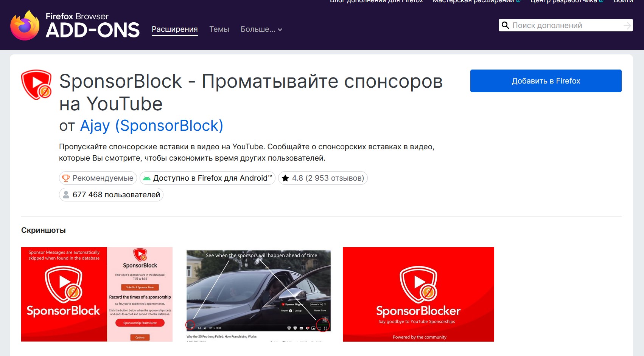This screenshot has height=356, width=644.
Task: Click the SponsorBlock extension title heading
Action: pyautogui.click(x=251, y=92)
